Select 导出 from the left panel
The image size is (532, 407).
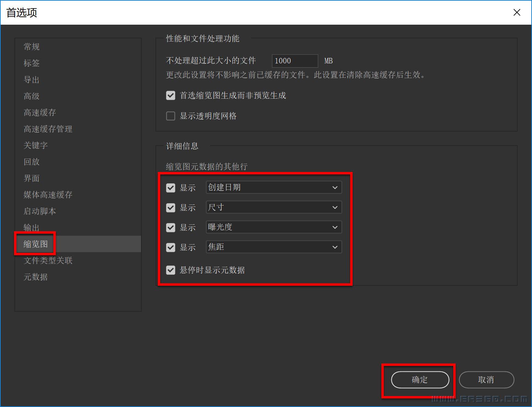coord(31,79)
